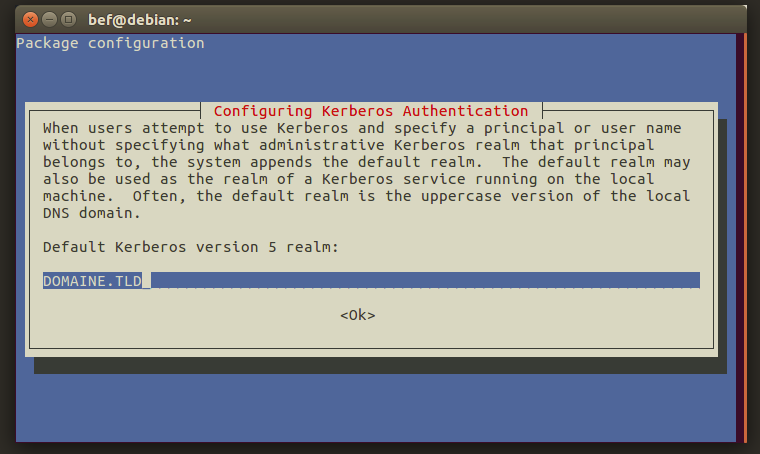This screenshot has width=760, height=454.
Task: Click the <Ok> button in the dialog
Action: click(x=358, y=315)
